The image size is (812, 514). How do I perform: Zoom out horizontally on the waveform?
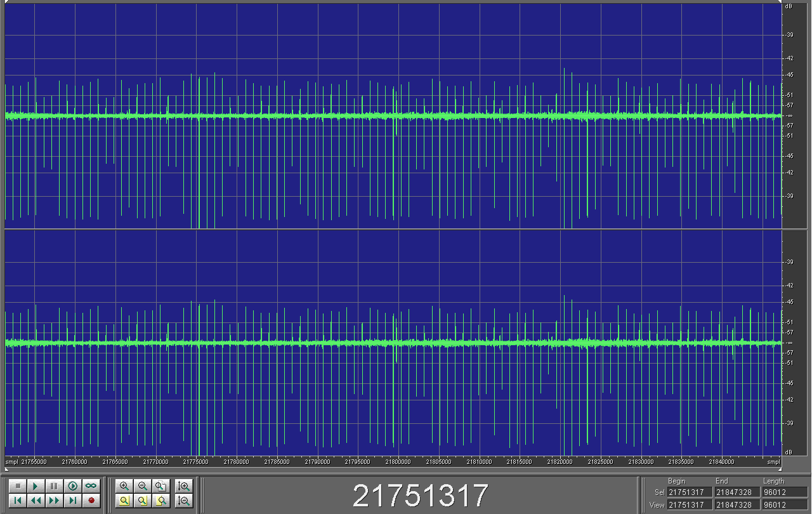[143, 486]
